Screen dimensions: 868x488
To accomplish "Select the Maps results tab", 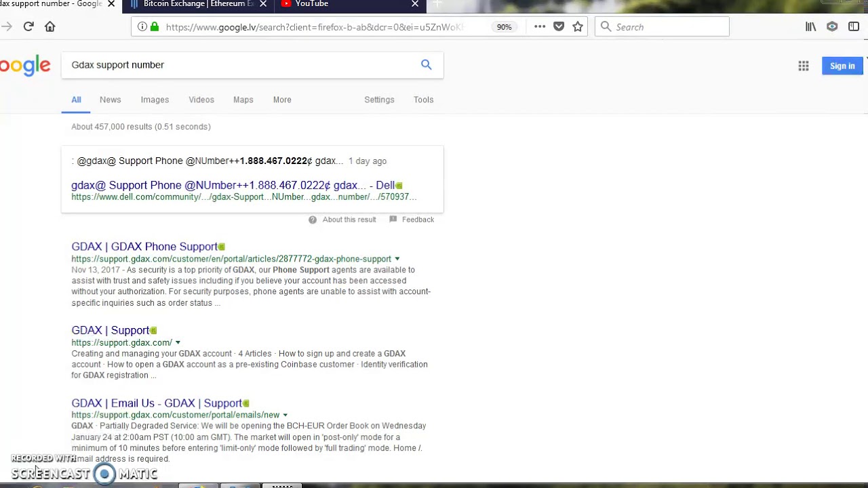I will pyautogui.click(x=243, y=100).
